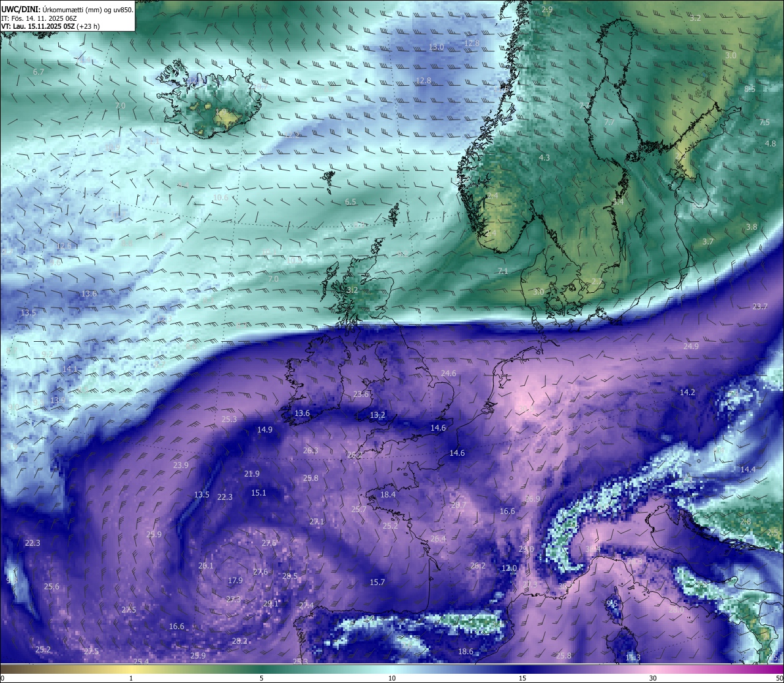Click the 13.0 value north of Norway Sea
This screenshot has height=683, width=784.
pos(436,47)
